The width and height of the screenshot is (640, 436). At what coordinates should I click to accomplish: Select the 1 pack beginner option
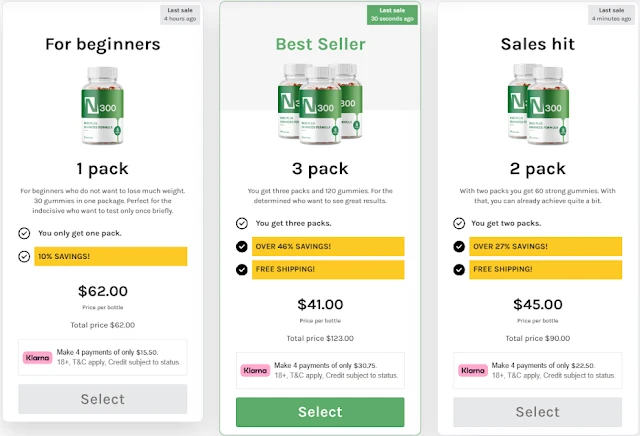click(103, 399)
